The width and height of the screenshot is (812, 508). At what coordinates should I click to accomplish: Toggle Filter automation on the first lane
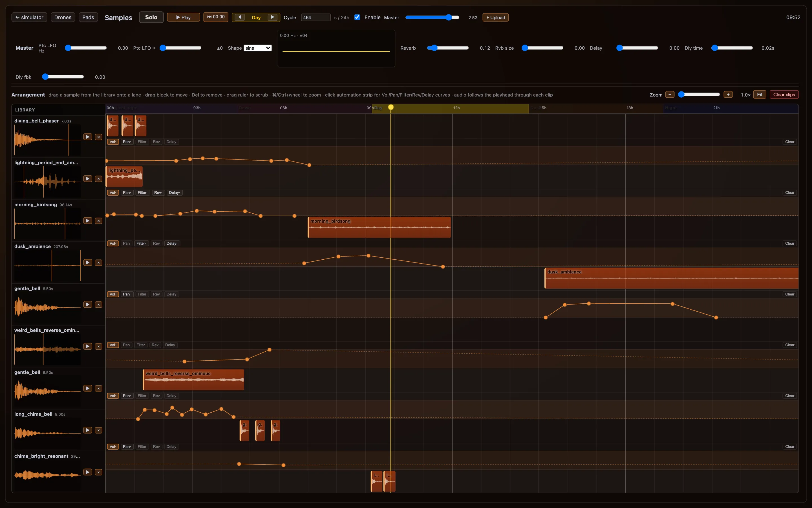142,142
